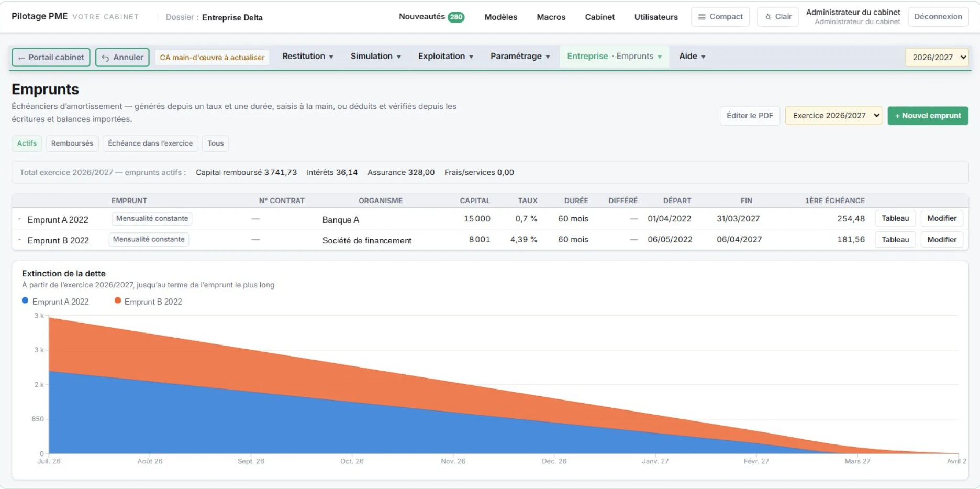Click the Société de financement cell
This screenshot has width=980, height=489.
367,241
